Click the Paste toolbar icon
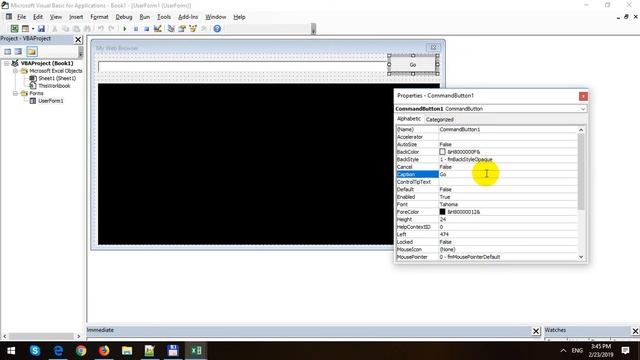The width and height of the screenshot is (640, 360). pyautogui.click(x=76, y=29)
